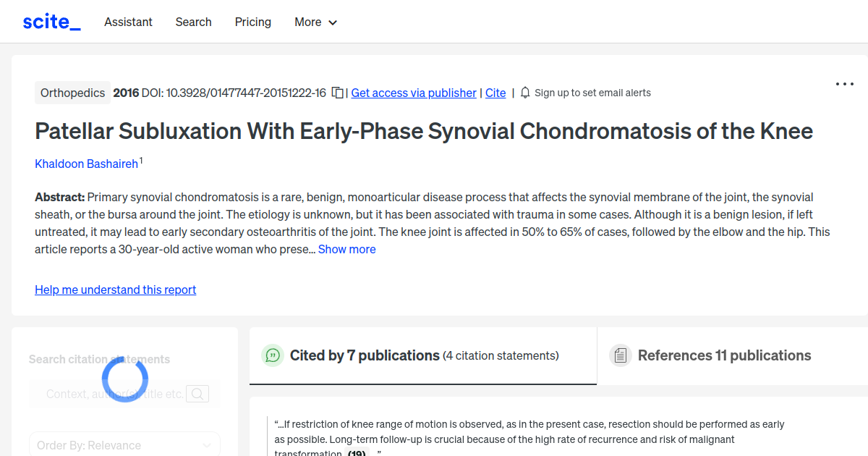Click the loading spinner in the sidebar
Viewport: 868px width, 456px height.
point(125,379)
